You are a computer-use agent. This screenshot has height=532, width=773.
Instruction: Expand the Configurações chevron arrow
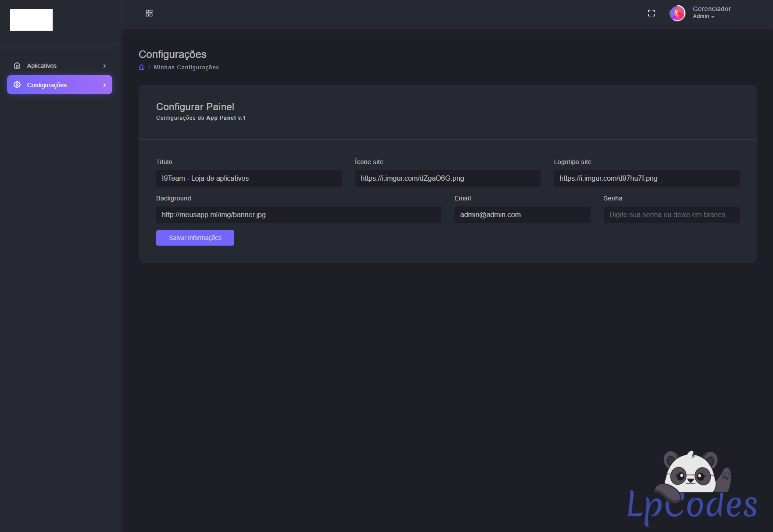[x=104, y=85]
